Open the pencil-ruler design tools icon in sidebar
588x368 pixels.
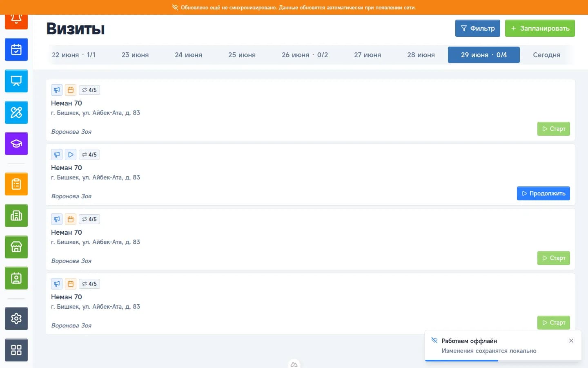pos(16,112)
